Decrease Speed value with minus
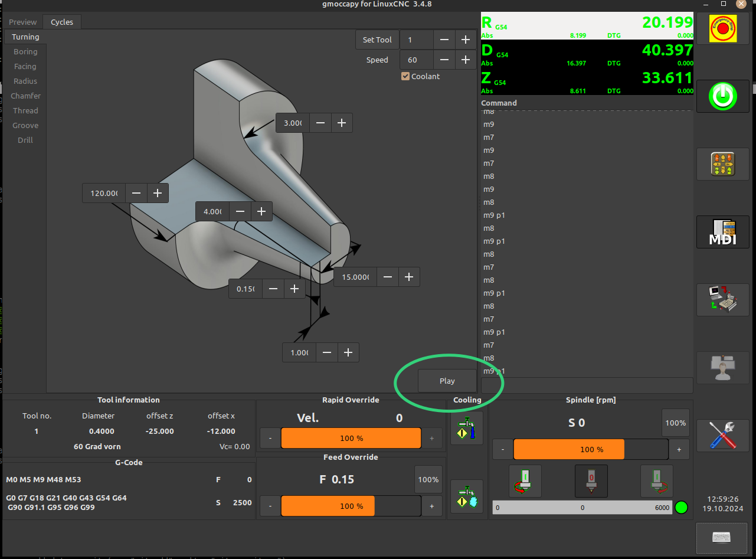 coord(444,60)
